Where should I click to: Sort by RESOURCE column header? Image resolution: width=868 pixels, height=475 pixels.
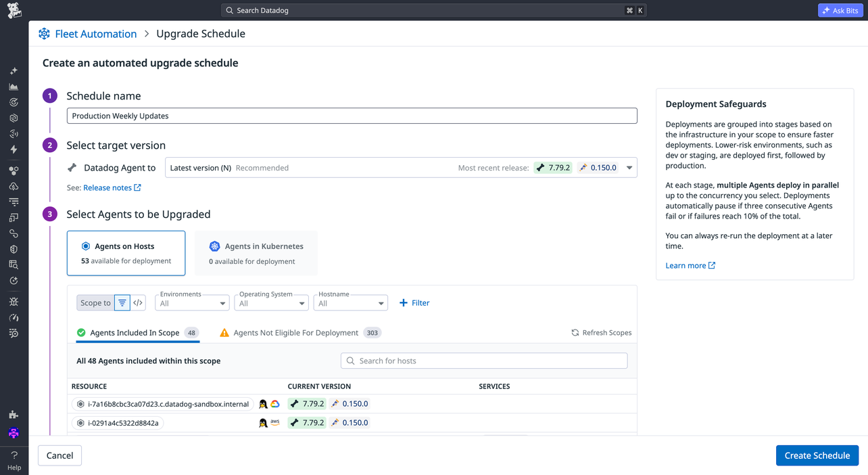[89, 386]
